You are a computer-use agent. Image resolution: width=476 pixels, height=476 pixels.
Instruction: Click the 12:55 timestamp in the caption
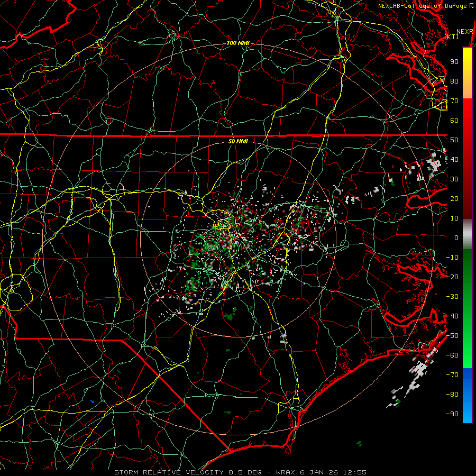click(x=354, y=472)
